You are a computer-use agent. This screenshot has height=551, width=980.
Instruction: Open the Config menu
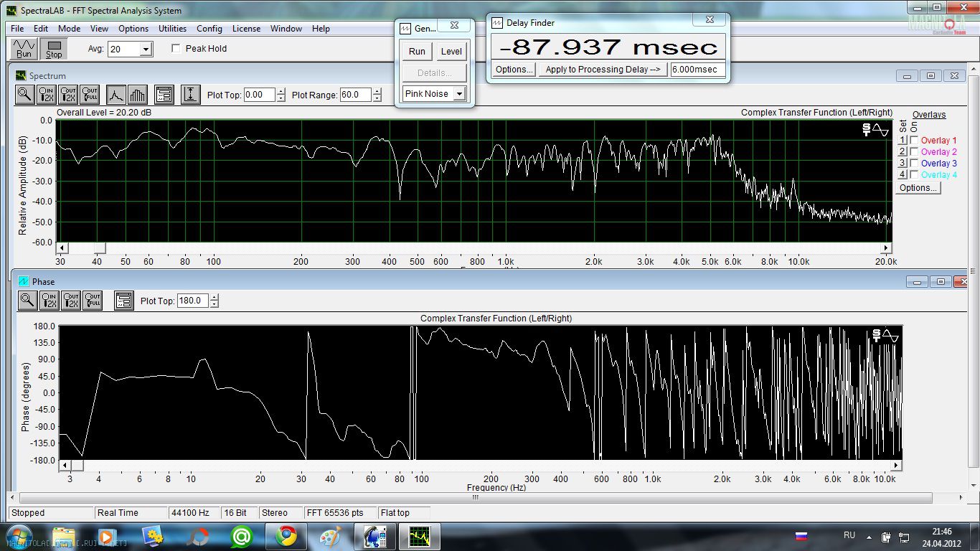209,29
